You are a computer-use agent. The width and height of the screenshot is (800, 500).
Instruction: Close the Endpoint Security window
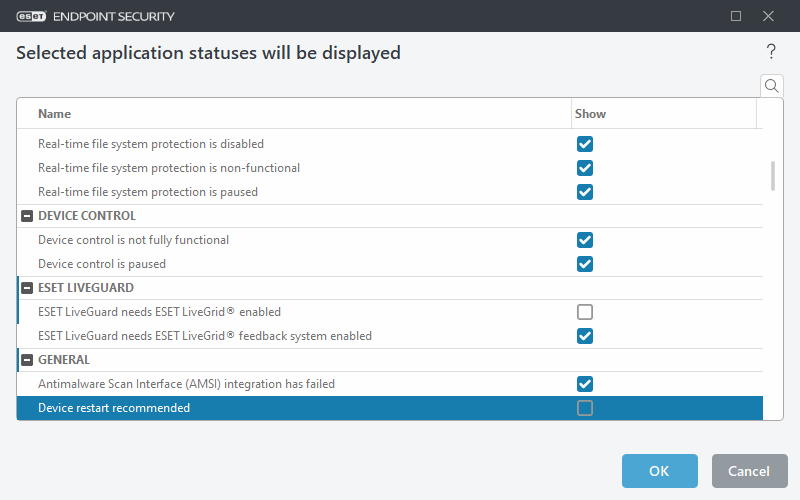pyautogui.click(x=768, y=16)
